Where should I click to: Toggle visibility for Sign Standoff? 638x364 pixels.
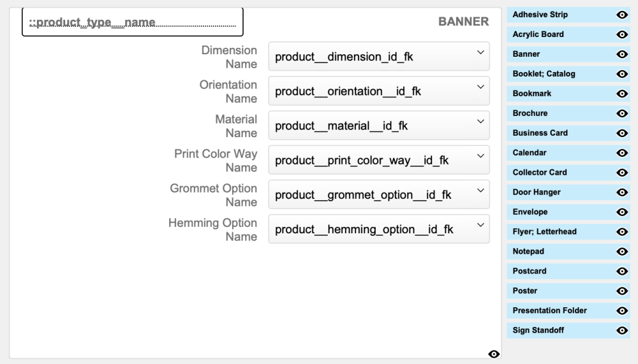[x=622, y=331]
